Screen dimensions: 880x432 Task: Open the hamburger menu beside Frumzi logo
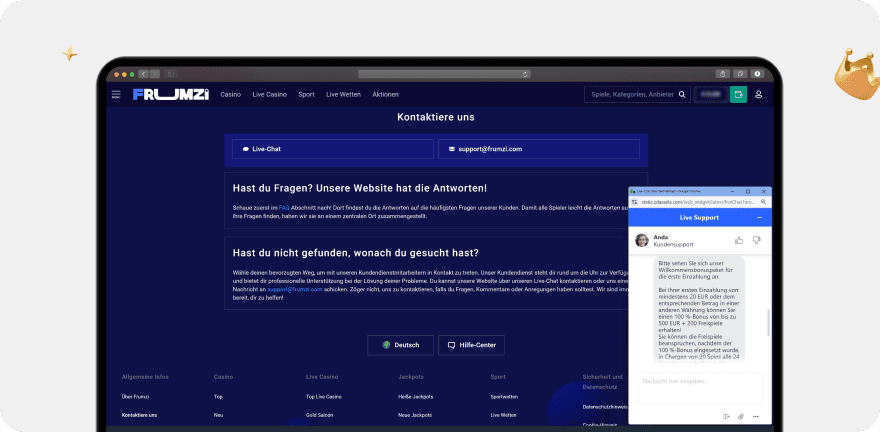116,94
